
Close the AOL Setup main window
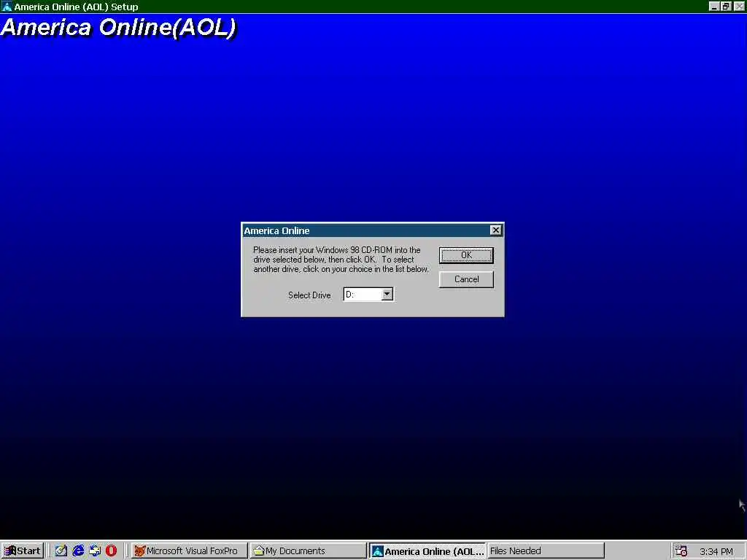(740, 6)
